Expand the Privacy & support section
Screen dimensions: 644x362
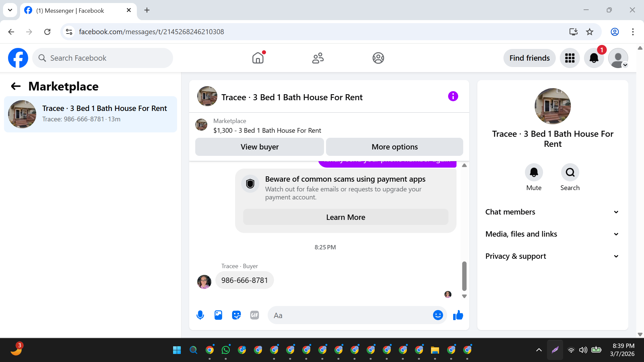pos(552,256)
